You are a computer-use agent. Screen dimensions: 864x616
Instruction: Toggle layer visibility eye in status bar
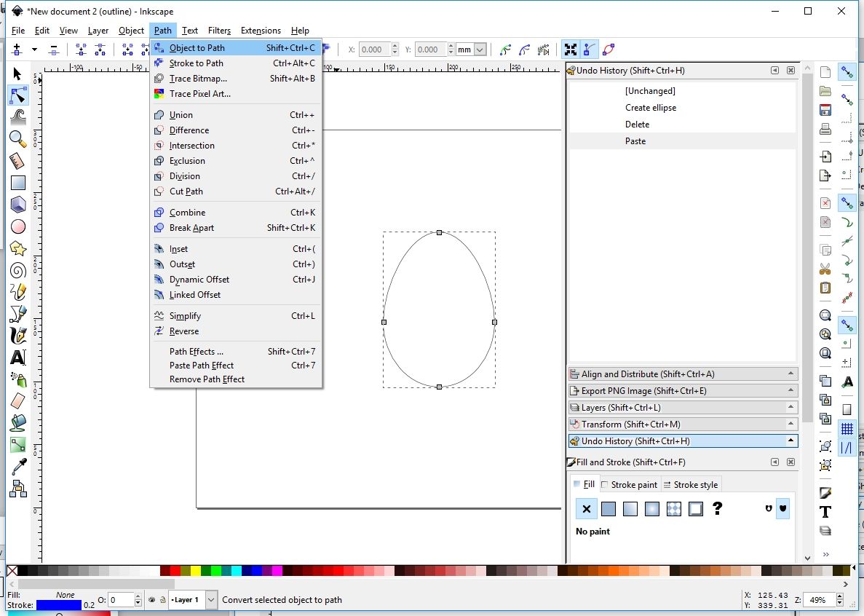(151, 599)
